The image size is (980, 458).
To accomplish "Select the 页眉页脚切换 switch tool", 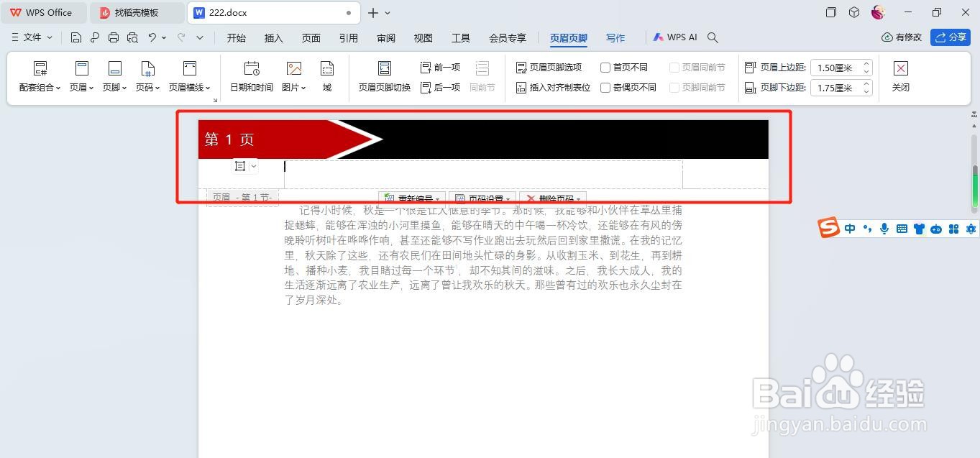I will (385, 75).
